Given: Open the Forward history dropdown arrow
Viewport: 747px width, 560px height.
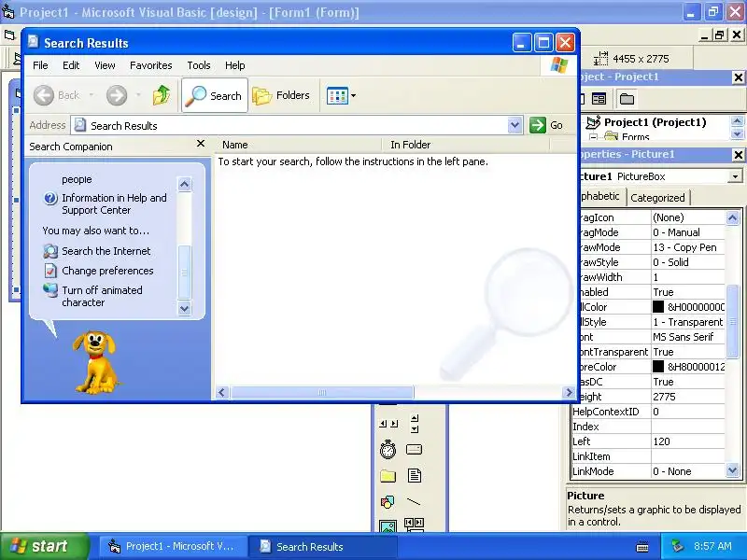Looking at the screenshot, I should 138,95.
